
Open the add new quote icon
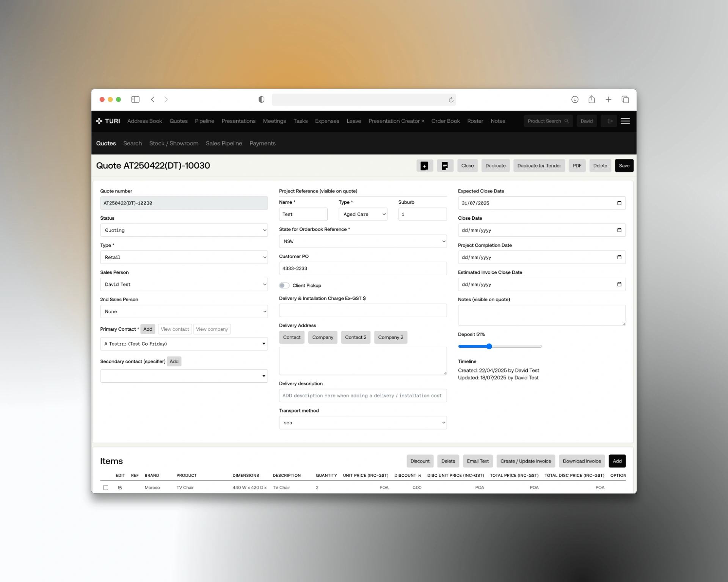[x=425, y=166]
